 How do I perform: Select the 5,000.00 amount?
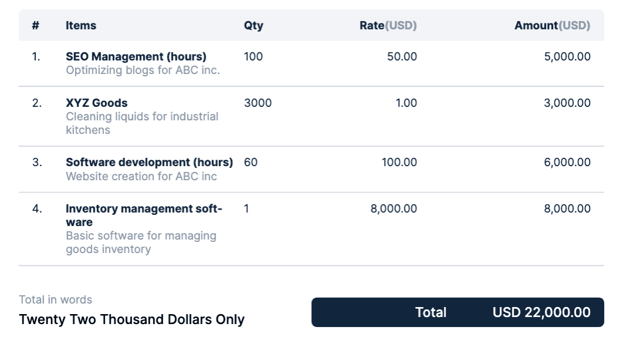(x=567, y=56)
